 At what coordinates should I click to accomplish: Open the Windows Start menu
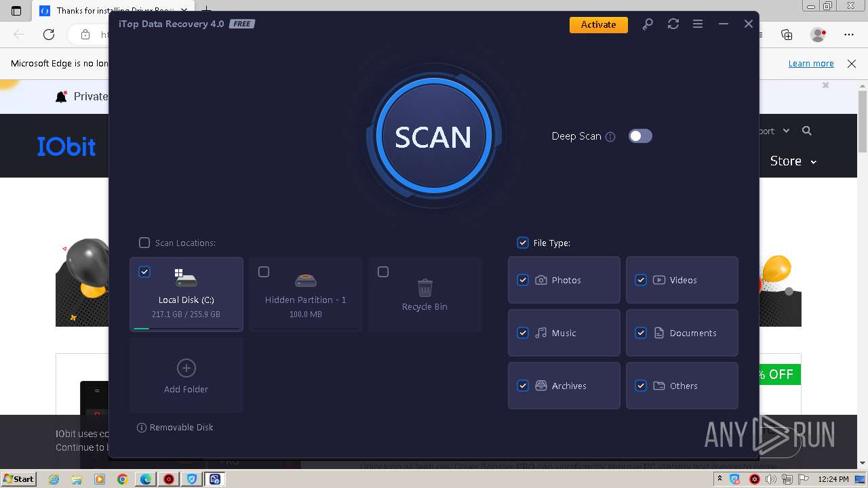click(18, 479)
